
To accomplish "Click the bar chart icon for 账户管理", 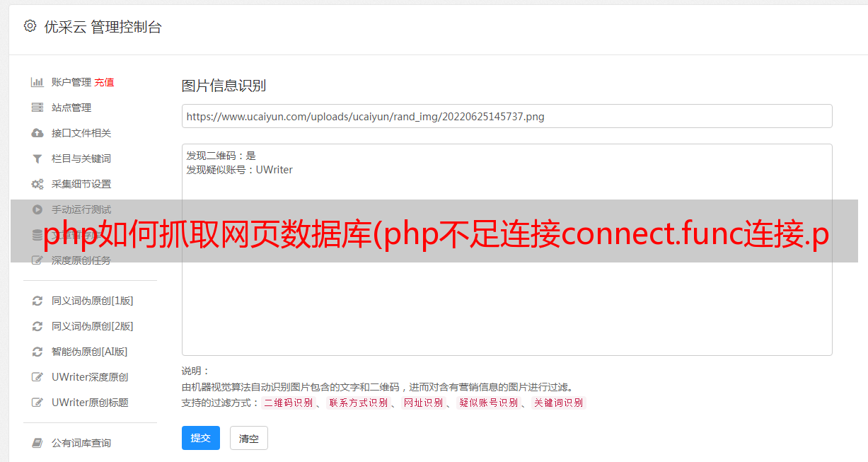I will pyautogui.click(x=37, y=82).
